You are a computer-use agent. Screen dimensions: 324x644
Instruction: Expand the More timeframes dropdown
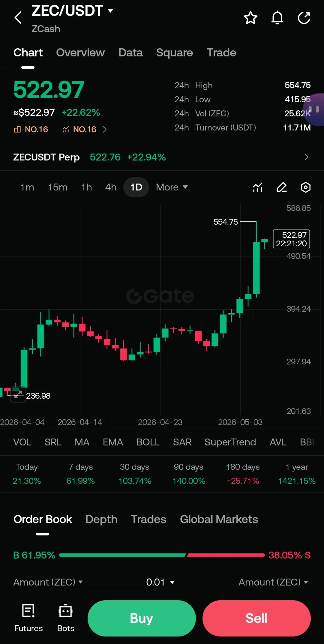(x=172, y=187)
